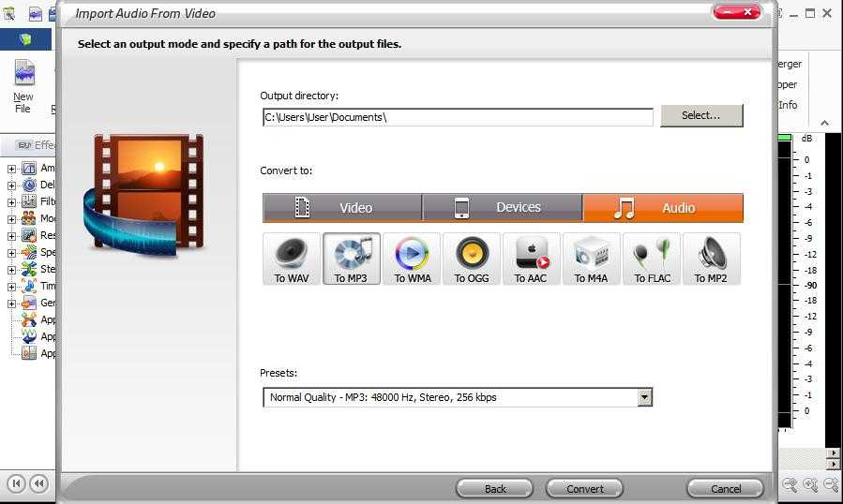The height and width of the screenshot is (504, 843).
Task: Click the rewind playback button
Action: pos(38,484)
